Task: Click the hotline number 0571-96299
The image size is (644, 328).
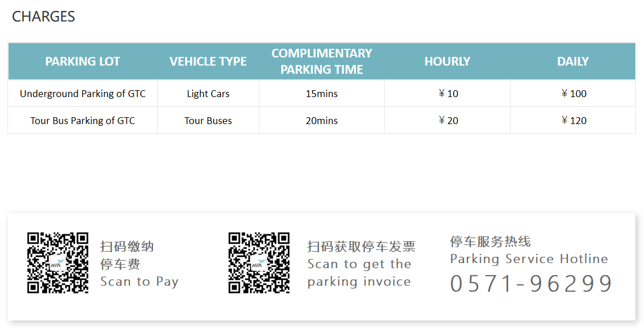Action: [531, 284]
